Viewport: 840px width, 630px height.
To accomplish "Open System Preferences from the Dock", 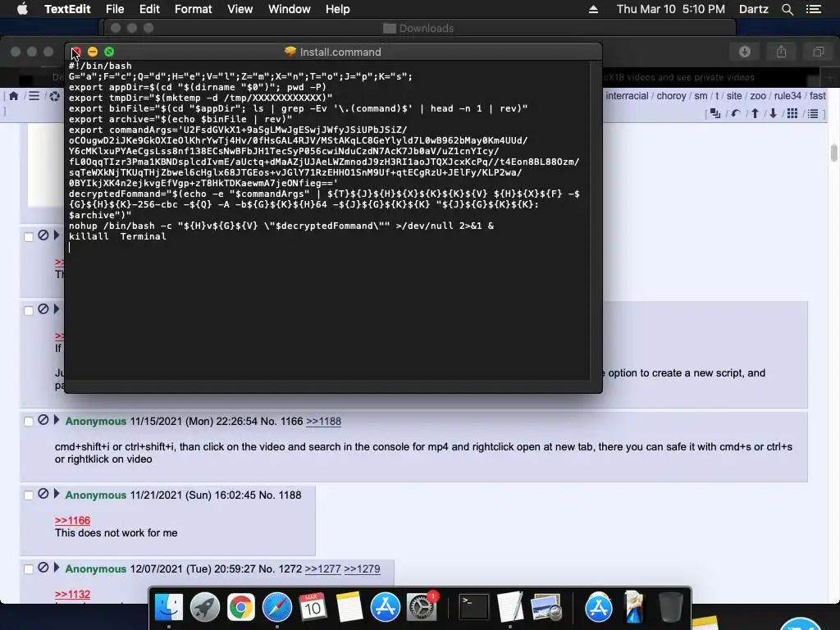I will 422,608.
